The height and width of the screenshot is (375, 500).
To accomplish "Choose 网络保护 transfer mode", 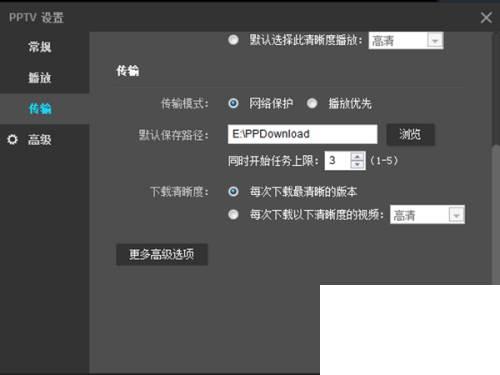I will coord(233,103).
